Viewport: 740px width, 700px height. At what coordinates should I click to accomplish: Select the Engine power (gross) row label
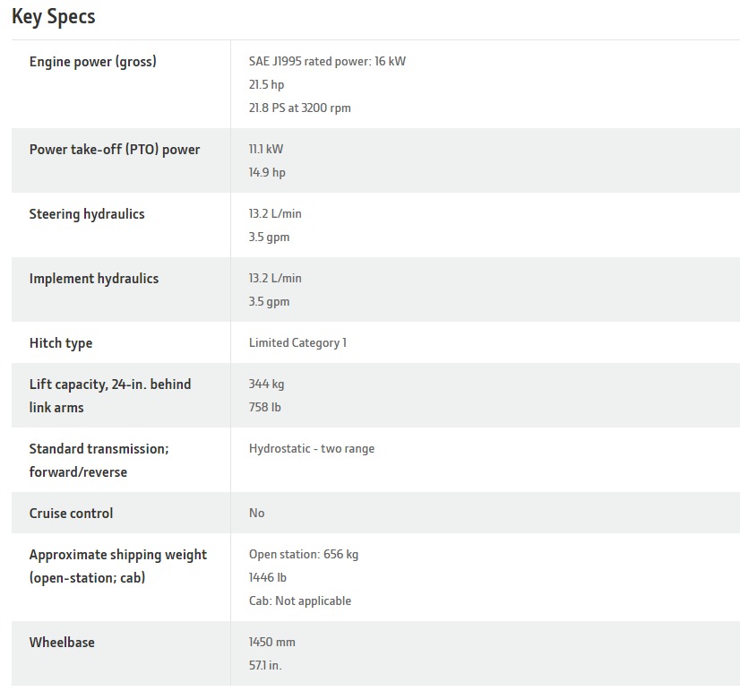tap(92, 62)
